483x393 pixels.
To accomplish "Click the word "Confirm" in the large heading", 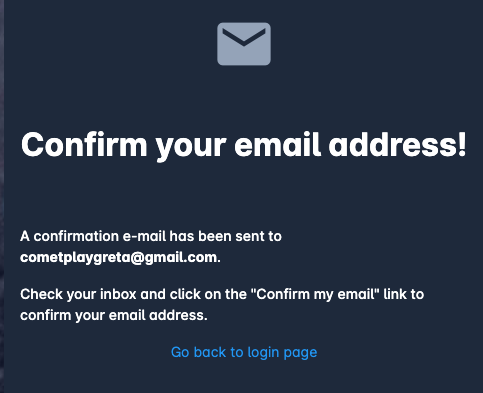I will [x=84, y=144].
